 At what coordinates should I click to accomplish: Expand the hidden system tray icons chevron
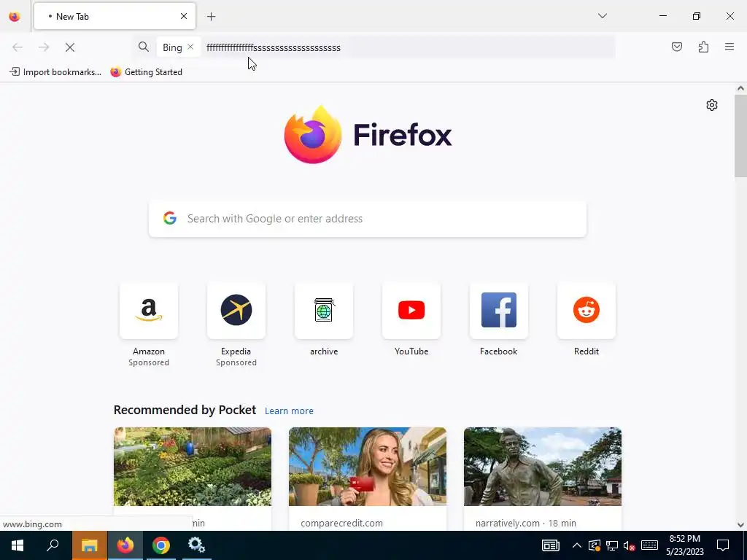point(576,545)
